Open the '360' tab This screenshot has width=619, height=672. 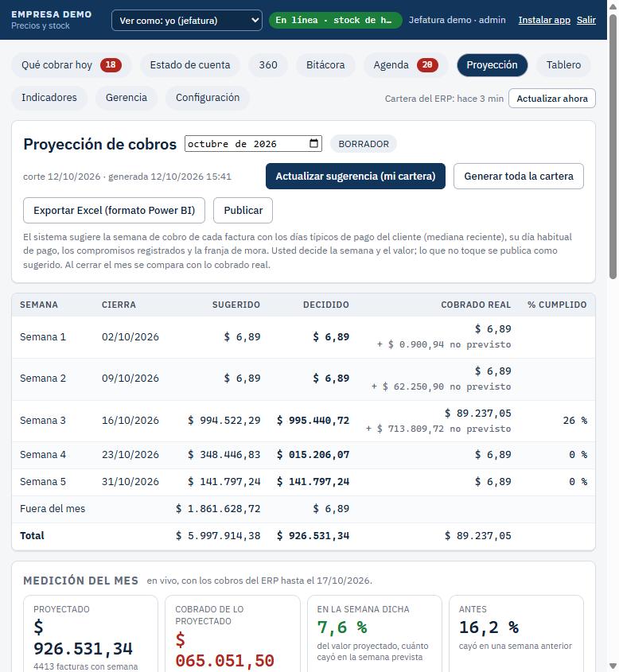(x=268, y=65)
